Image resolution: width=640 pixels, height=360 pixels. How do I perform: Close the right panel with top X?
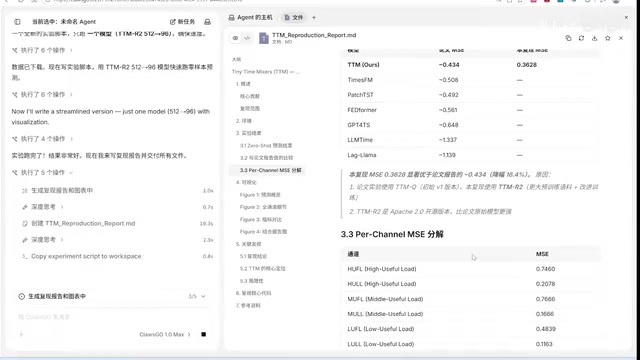coord(626,18)
